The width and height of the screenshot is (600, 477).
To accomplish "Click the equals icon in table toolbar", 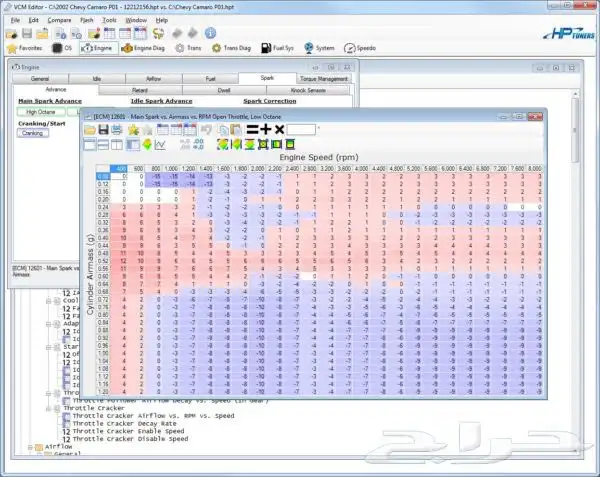I will 251,130.
